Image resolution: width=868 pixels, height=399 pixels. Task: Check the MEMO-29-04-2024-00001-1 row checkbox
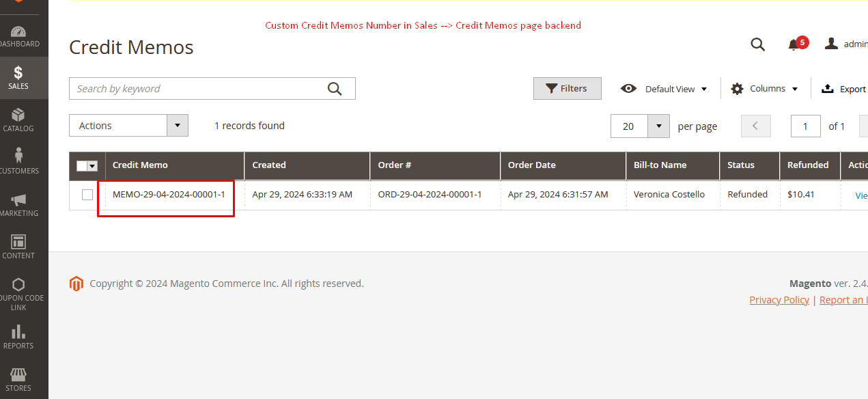(x=87, y=195)
